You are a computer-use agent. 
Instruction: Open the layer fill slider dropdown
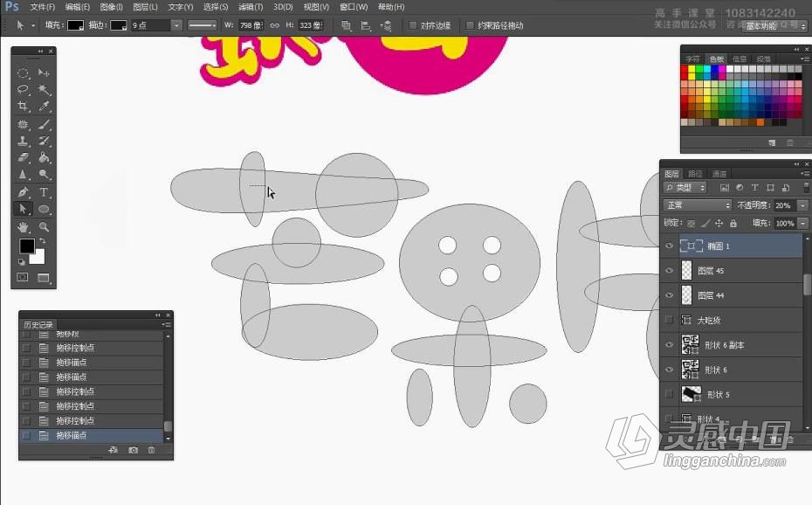(x=803, y=224)
